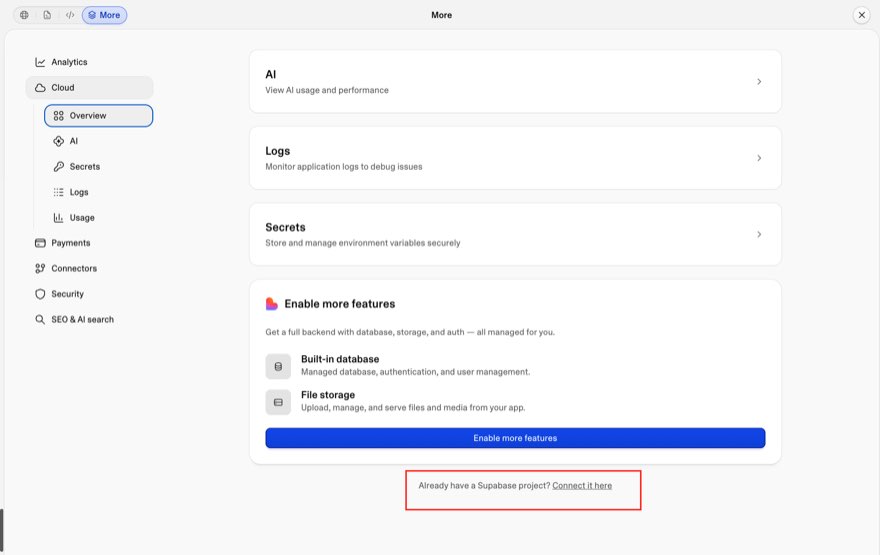This screenshot has height=555, width=880.
Task: Click the Enable more features button
Action: [x=515, y=438]
